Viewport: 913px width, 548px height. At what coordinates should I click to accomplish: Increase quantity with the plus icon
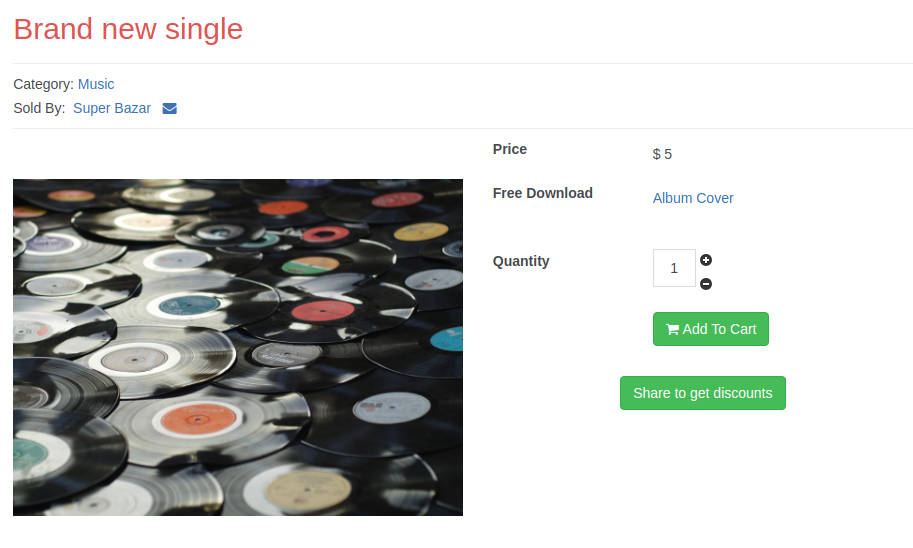[706, 260]
